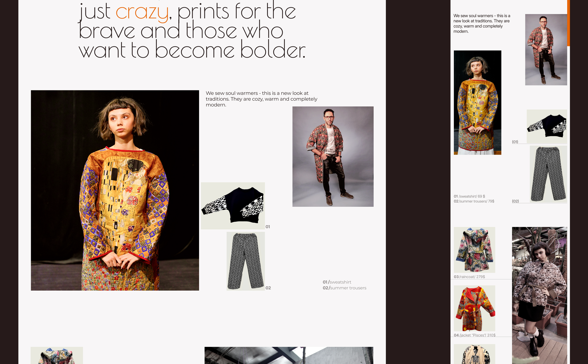This screenshot has height=364, width=588.
Task: Click the 03 /raincoat/ 279$ label
Action: coord(469,277)
